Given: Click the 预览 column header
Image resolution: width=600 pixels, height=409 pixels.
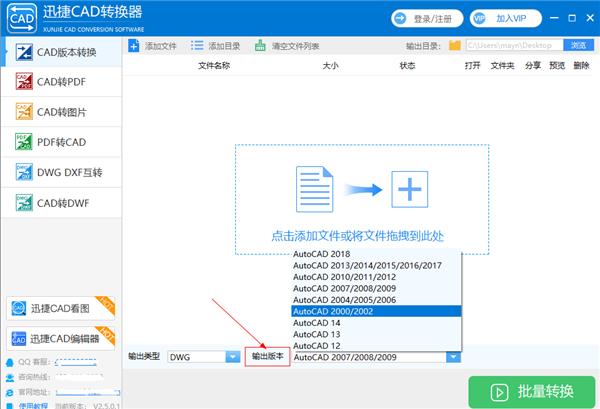Looking at the screenshot, I should 557,65.
